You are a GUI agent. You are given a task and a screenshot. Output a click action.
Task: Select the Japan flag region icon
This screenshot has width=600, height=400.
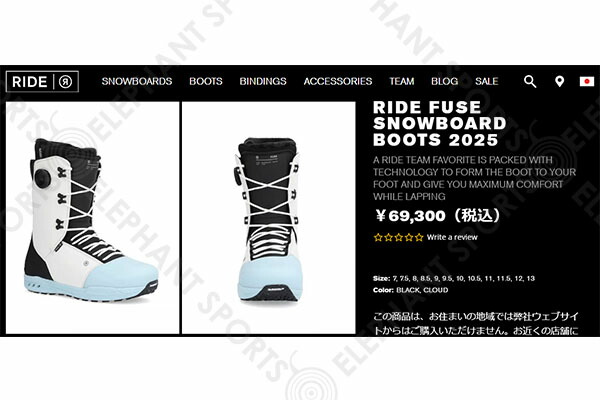tap(587, 82)
